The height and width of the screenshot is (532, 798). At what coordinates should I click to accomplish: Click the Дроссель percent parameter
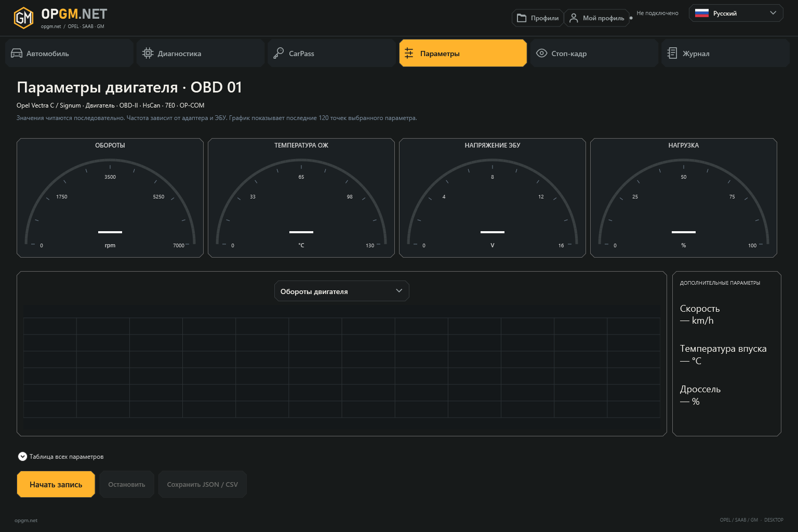pyautogui.click(x=700, y=395)
